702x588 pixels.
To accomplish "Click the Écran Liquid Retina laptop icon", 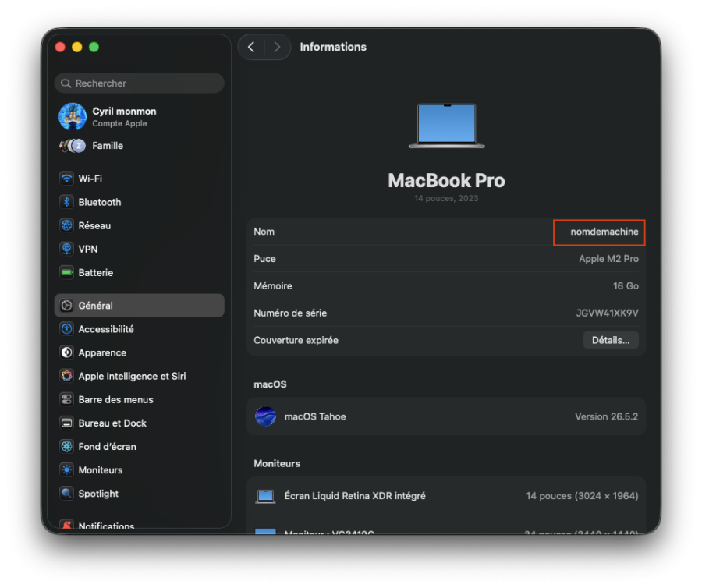I will click(x=265, y=496).
